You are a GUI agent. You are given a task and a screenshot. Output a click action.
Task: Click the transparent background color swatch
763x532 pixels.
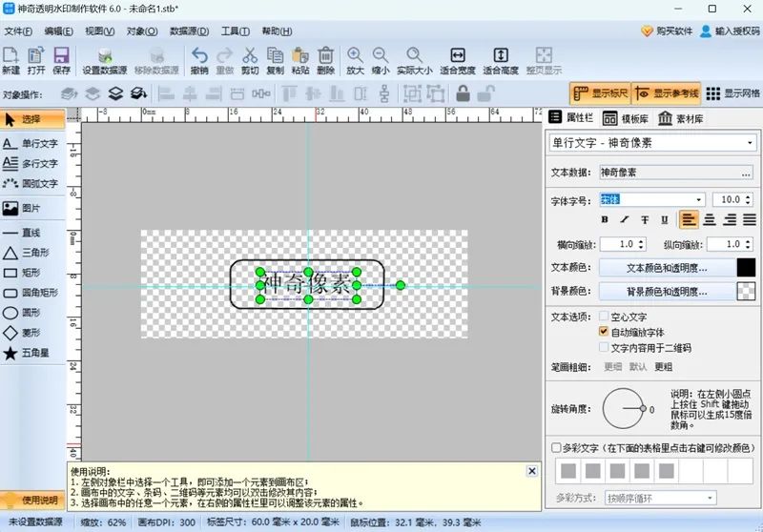pos(746,292)
